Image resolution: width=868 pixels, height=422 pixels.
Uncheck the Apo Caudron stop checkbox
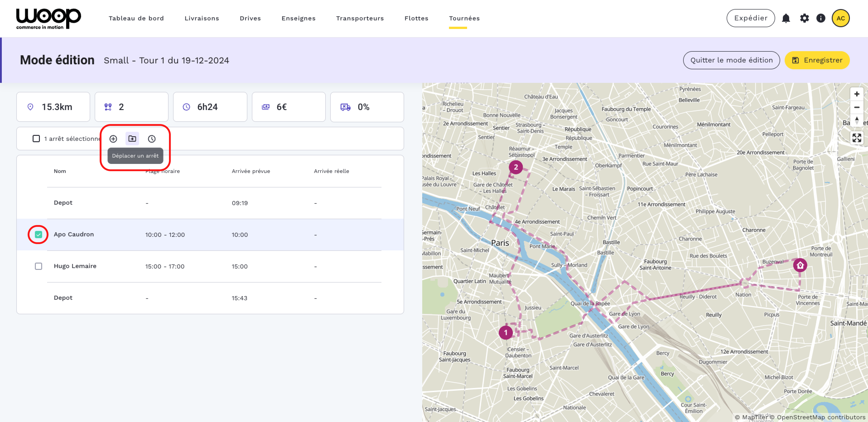click(39, 234)
